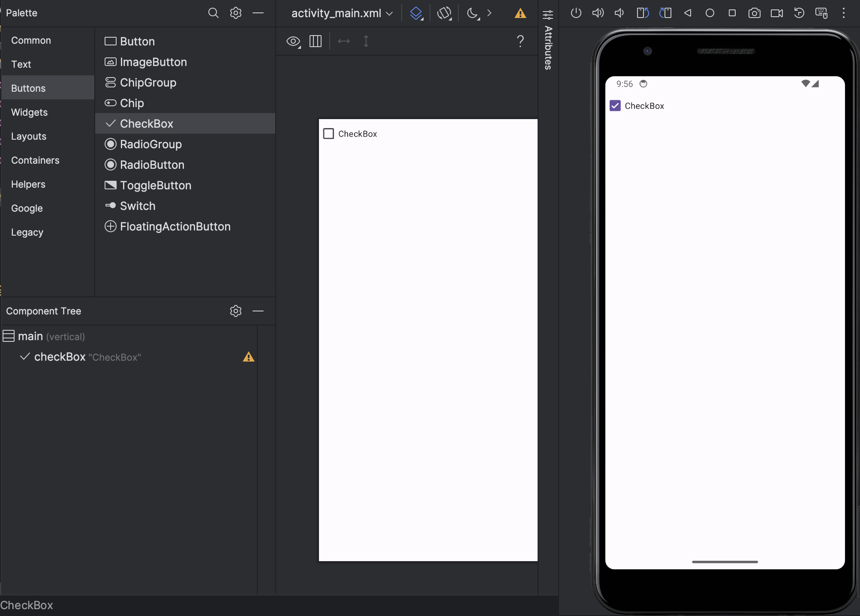Image resolution: width=860 pixels, height=616 pixels.
Task: Click the CheckBox in design preview
Action: tap(329, 134)
